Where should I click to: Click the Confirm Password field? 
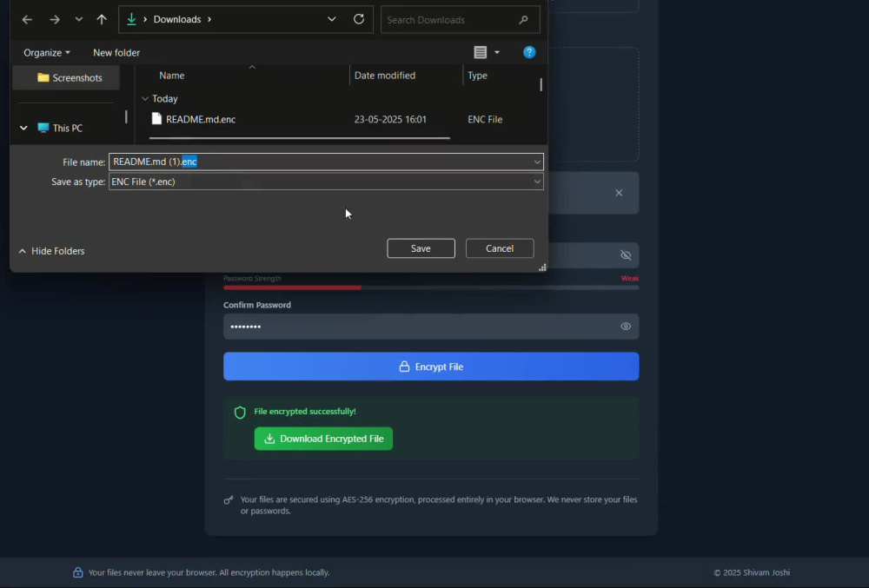point(431,327)
